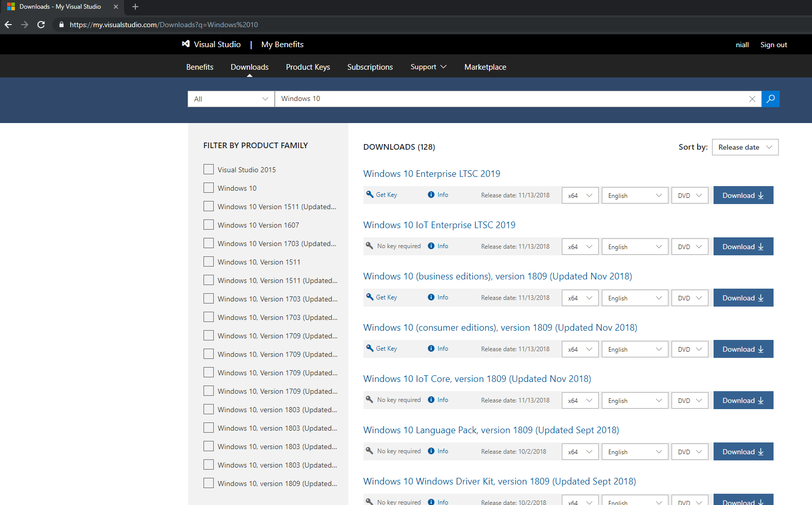
Task: Click the info icon for Windows 10 consumer editions 1809
Action: (431, 349)
